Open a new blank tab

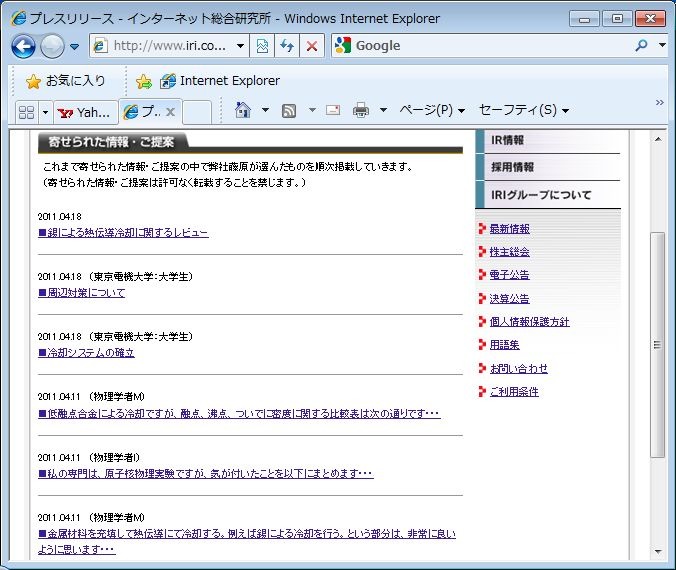pos(197,113)
